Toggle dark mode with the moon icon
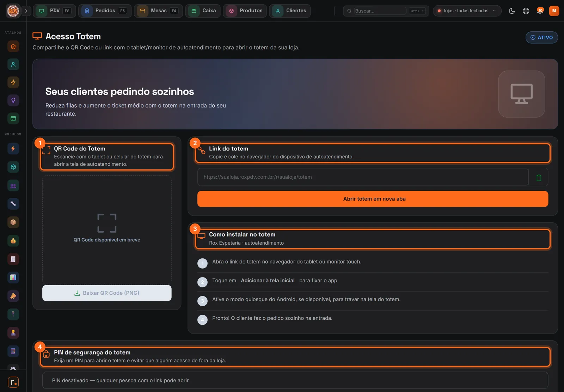The height and width of the screenshot is (392, 564). pyautogui.click(x=512, y=11)
